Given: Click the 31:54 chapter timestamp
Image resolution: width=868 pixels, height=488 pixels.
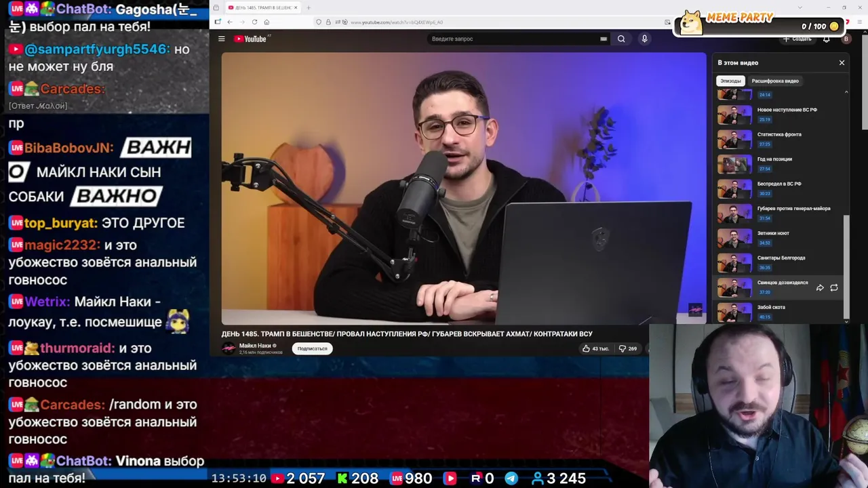Looking at the screenshot, I should click(x=765, y=218).
